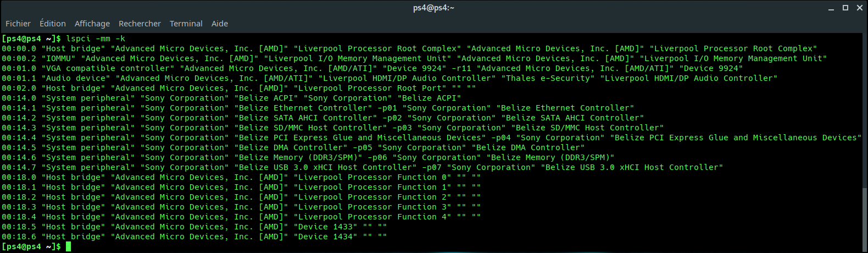868x253 pixels.
Task: Click 'Thales e-Security' in the audio device line
Action: point(548,78)
